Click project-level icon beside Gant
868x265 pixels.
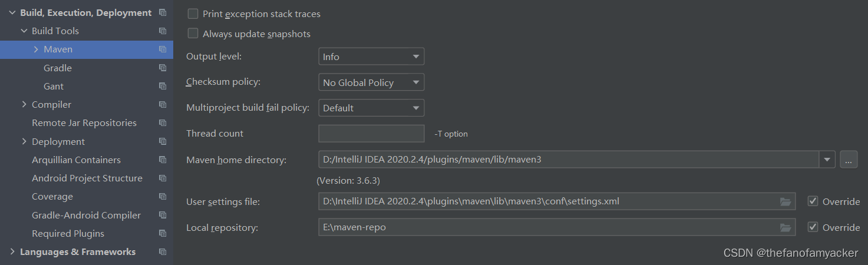(163, 86)
